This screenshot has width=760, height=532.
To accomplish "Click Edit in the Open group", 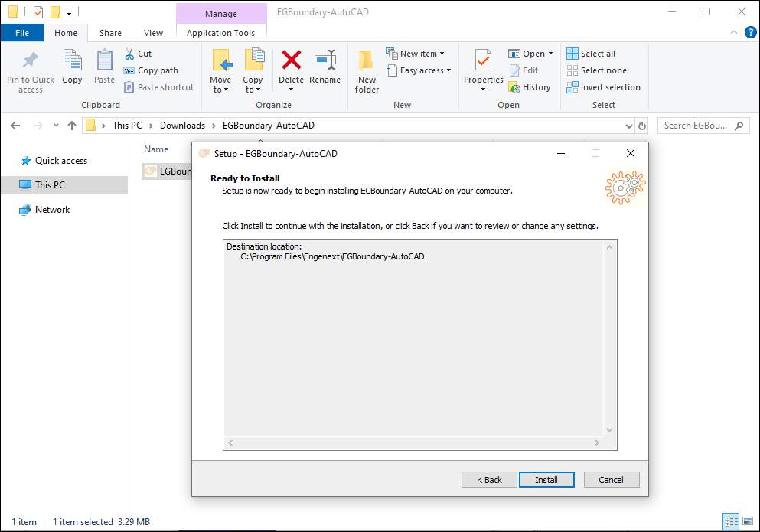I will 524,70.
